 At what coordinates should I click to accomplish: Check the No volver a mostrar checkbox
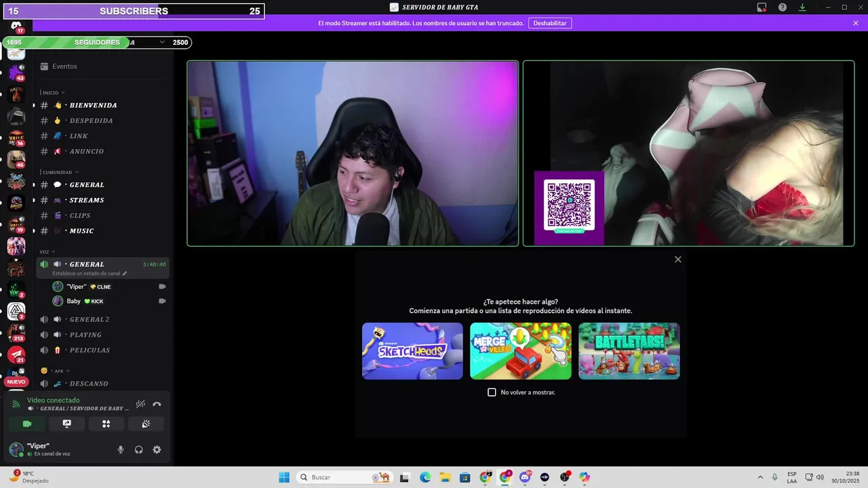tap(492, 392)
